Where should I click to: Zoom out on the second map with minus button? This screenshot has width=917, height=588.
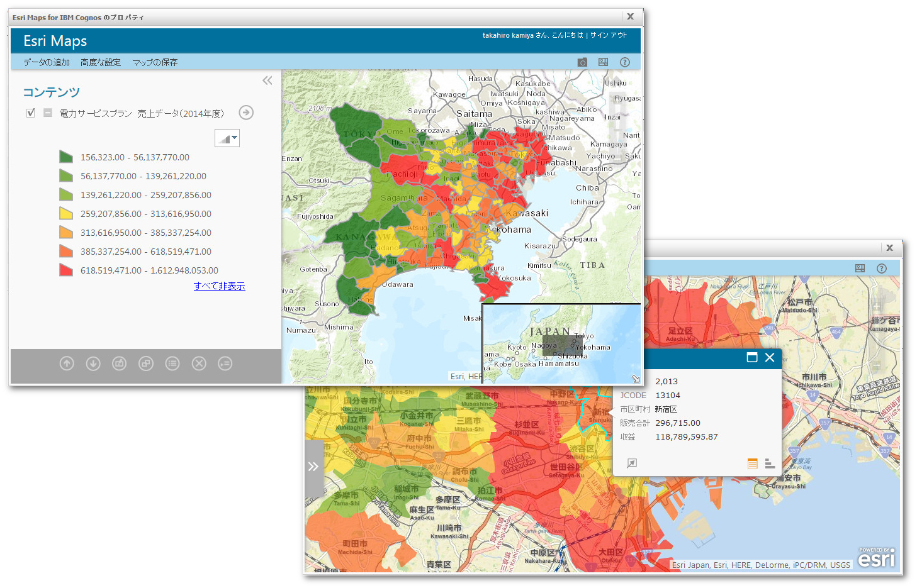[x=877, y=365]
